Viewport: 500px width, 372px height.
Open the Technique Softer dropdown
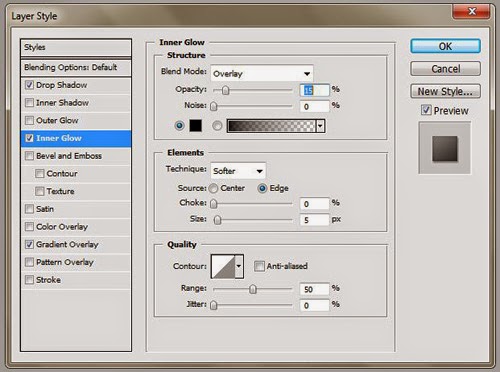[x=238, y=171]
